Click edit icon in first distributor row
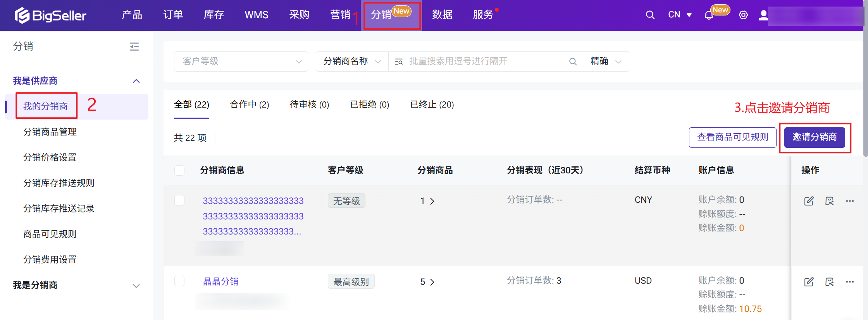 pos(809,201)
